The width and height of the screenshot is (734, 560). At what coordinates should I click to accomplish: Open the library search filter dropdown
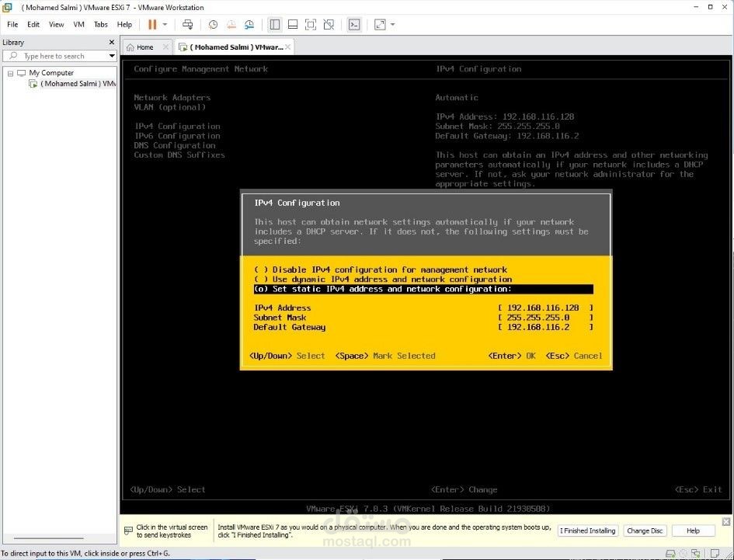click(112, 56)
